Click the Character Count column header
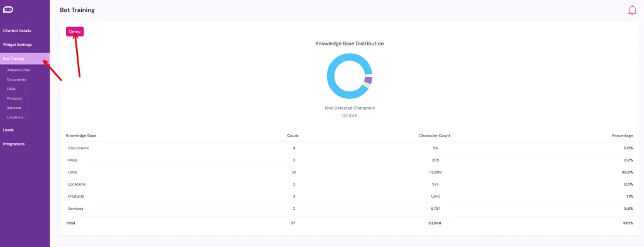 coord(435,135)
